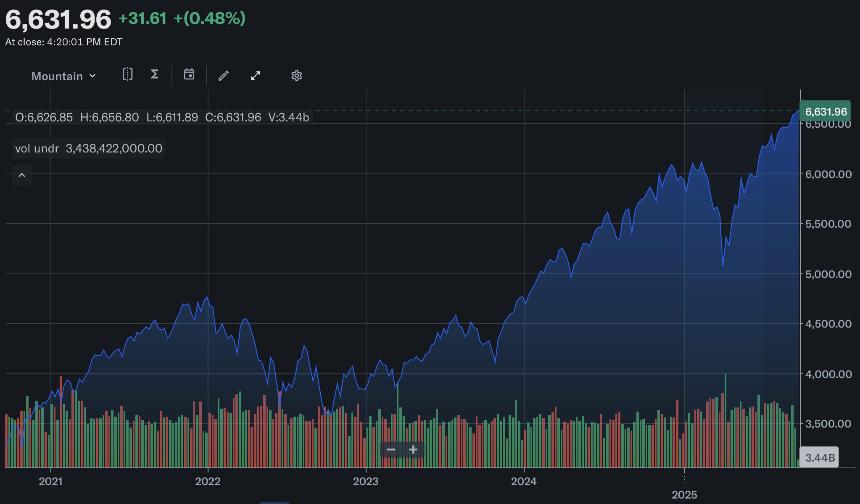Click the date range comparison brackets icon

coord(127,75)
